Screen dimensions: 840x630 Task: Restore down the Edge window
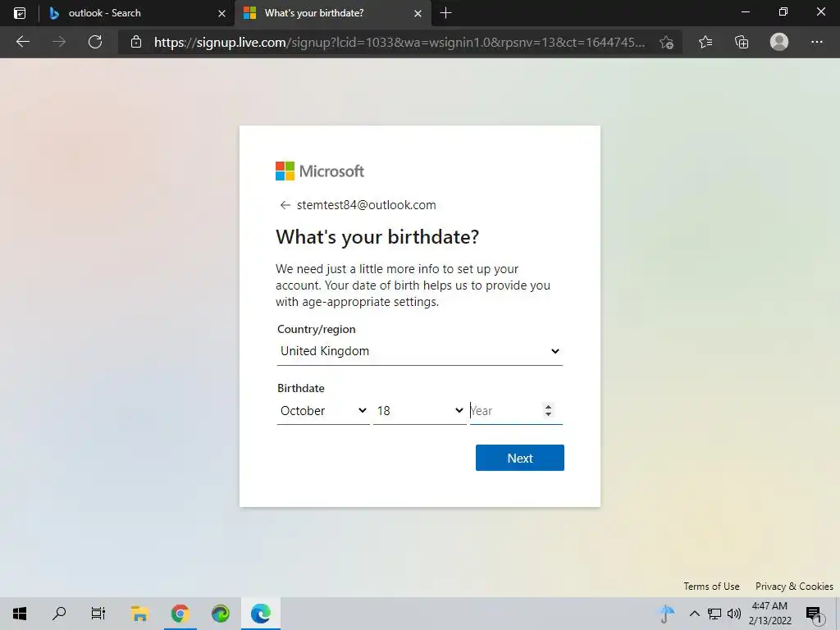tap(783, 12)
